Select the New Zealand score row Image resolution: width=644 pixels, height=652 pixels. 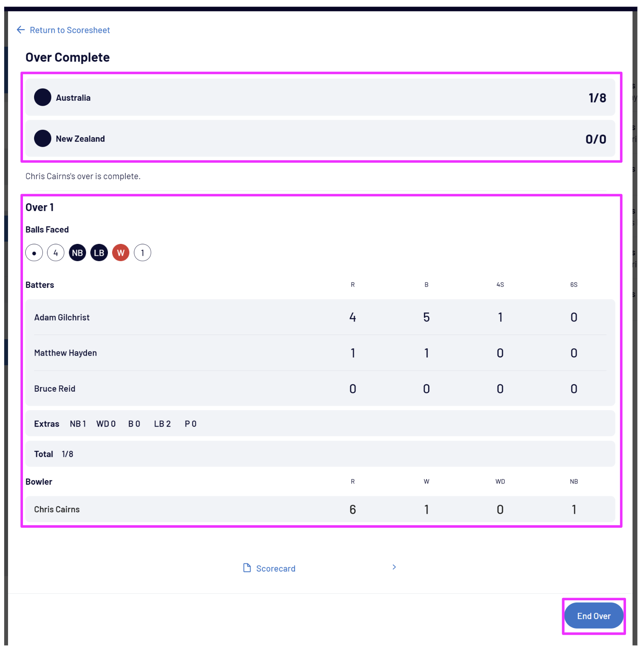tap(320, 139)
